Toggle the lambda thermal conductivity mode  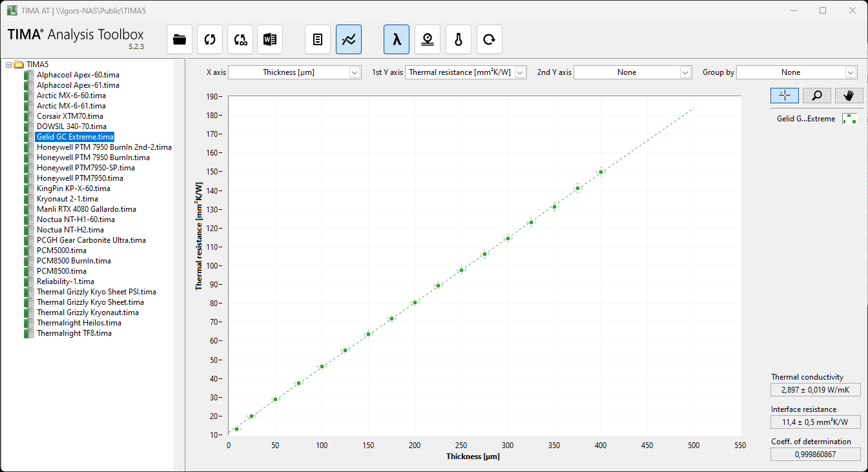pos(397,39)
